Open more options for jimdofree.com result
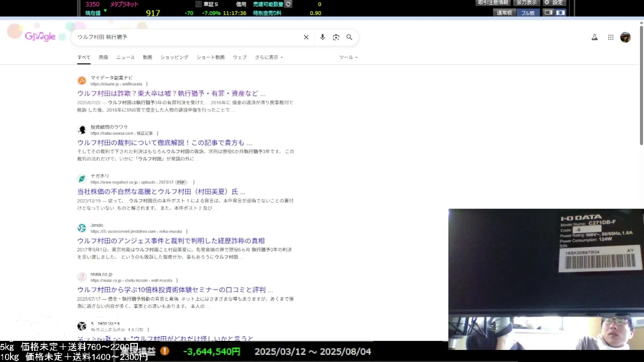 187,231
